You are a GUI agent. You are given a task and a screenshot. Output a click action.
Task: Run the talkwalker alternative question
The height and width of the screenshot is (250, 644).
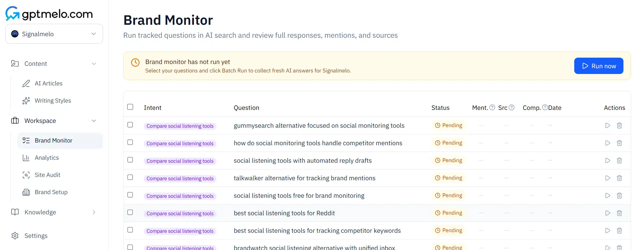pos(608,178)
